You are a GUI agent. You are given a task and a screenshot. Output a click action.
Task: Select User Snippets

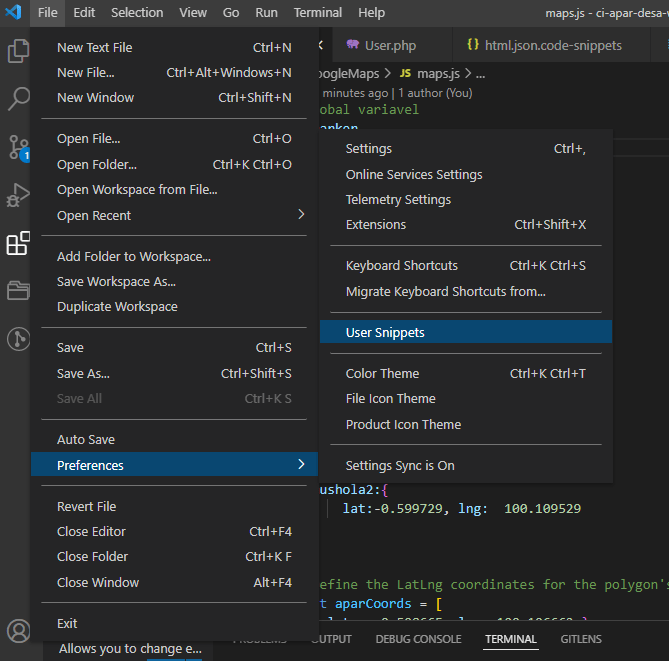pyautogui.click(x=466, y=332)
